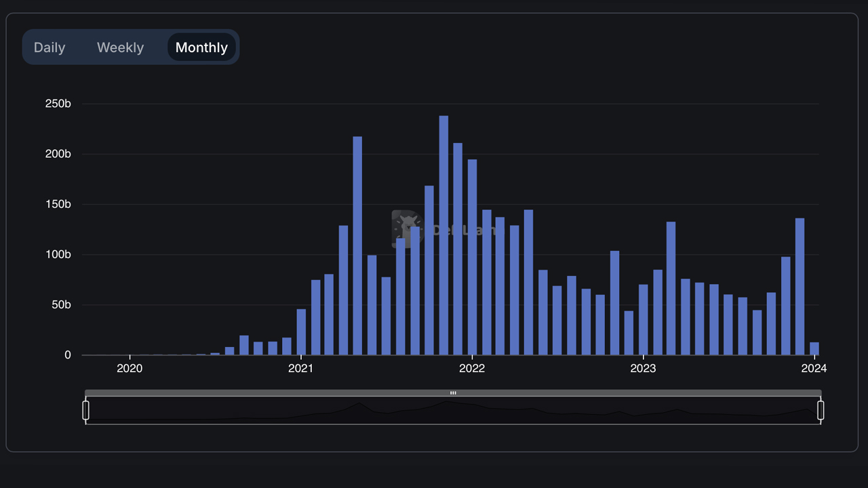The width and height of the screenshot is (868, 488).
Task: Click the Monthly toggle option
Action: tap(201, 47)
